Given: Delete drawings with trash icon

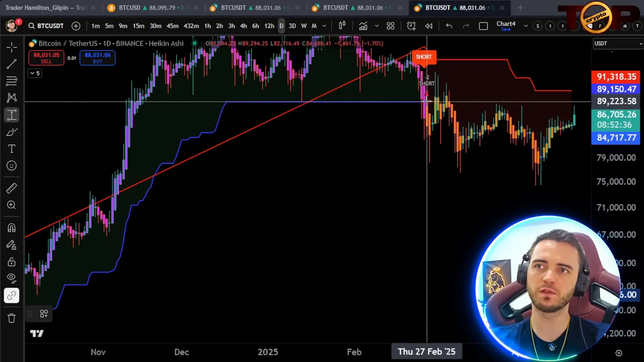Looking at the screenshot, I should 12,318.
